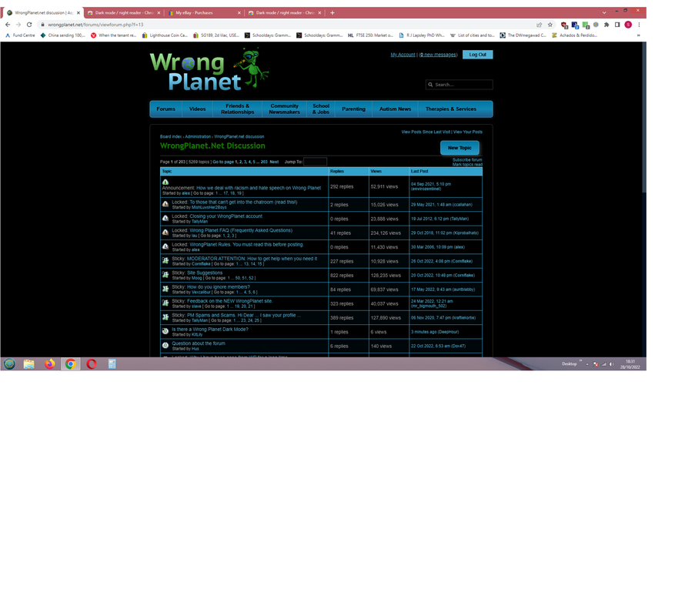Open Therapies & Services section
This screenshot has width=675, height=616.
tap(451, 109)
